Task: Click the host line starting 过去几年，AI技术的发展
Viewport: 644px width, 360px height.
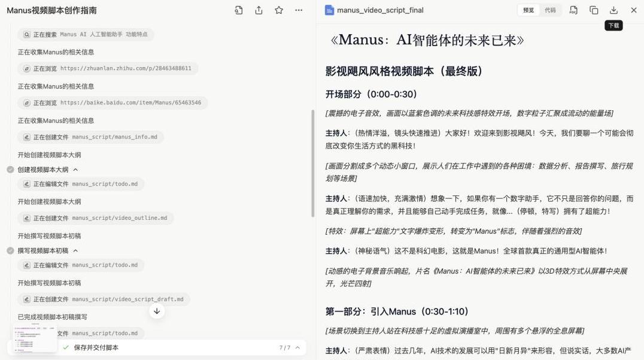Action: click(x=478, y=350)
